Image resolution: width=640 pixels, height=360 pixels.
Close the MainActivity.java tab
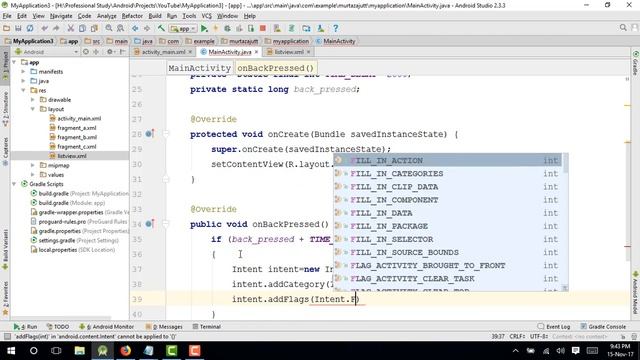256,52
